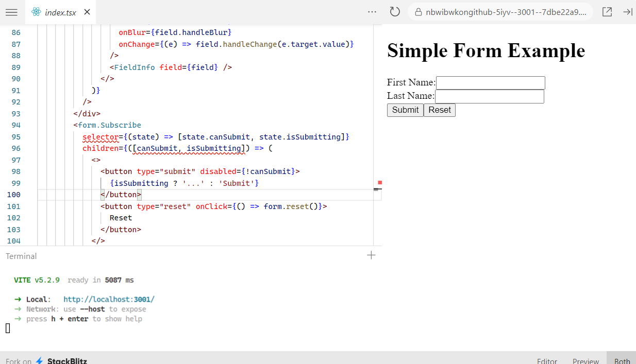Click the FieldInfo component on line 89
636x364 pixels.
[134, 67]
